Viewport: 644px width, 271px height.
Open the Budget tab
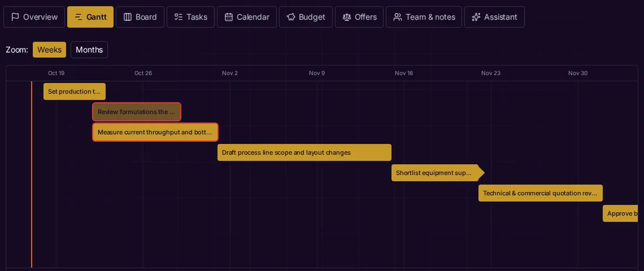point(306,17)
